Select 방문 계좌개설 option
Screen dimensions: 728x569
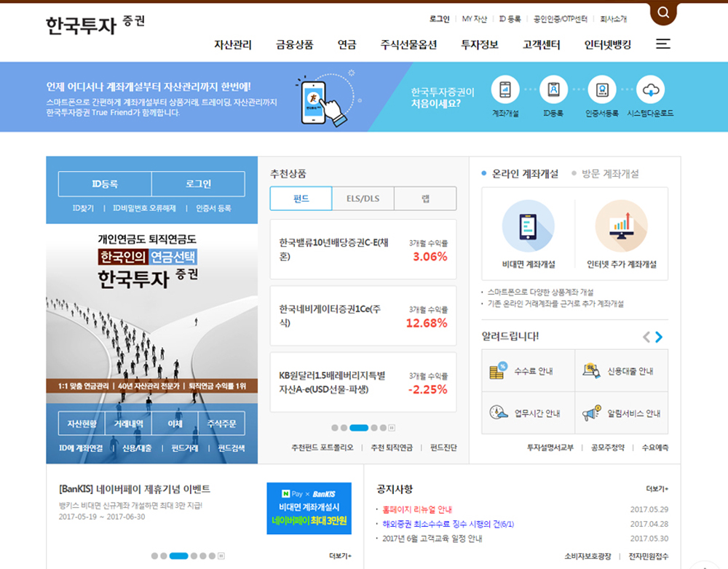[x=605, y=174]
